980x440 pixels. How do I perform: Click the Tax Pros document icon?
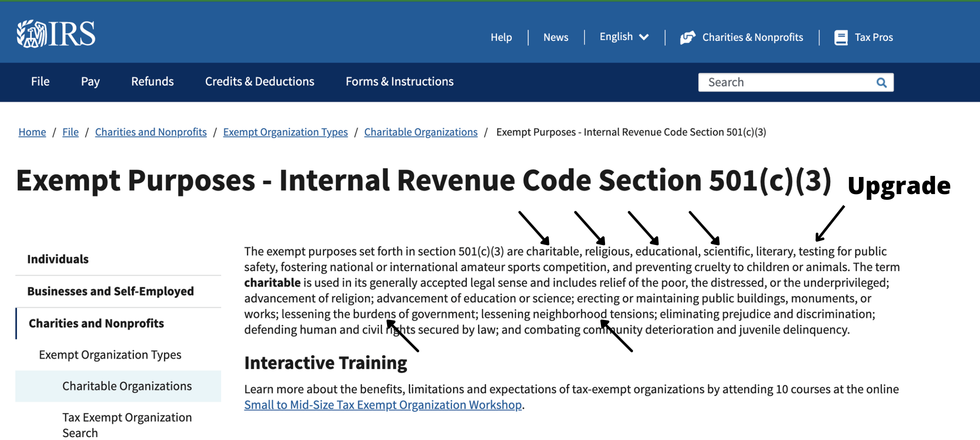tap(841, 37)
